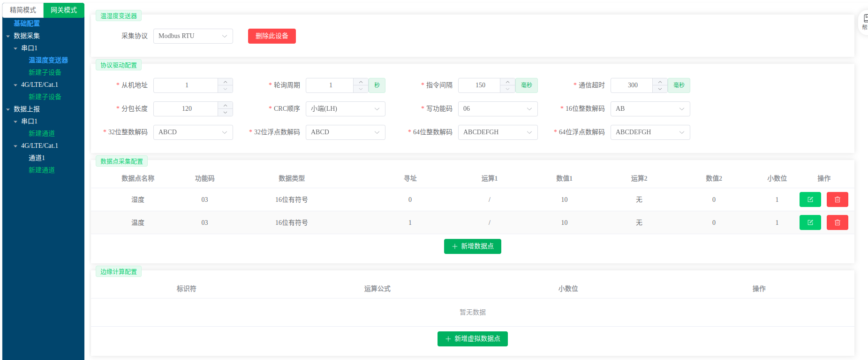This screenshot has width=868, height=360.
Task: Collapse 串口1 under 数据采集
Action: click(x=15, y=48)
